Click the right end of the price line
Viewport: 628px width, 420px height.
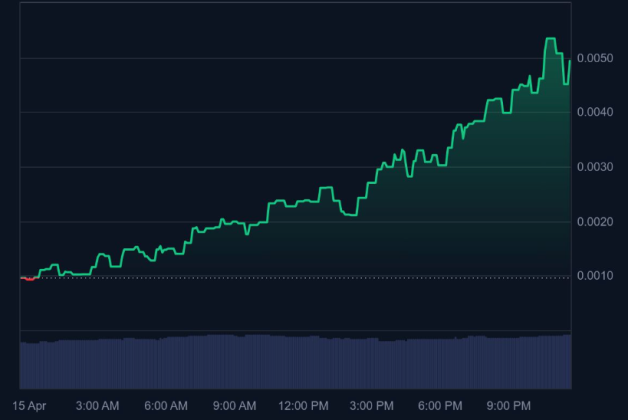pyautogui.click(x=570, y=61)
